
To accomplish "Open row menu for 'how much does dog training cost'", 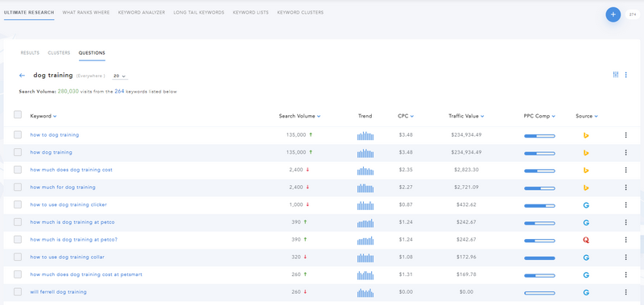I will pos(625,170).
